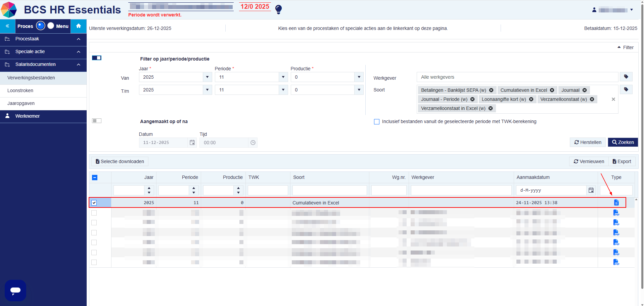Click the Vernieuwen button
The width and height of the screenshot is (644, 306).
point(589,161)
